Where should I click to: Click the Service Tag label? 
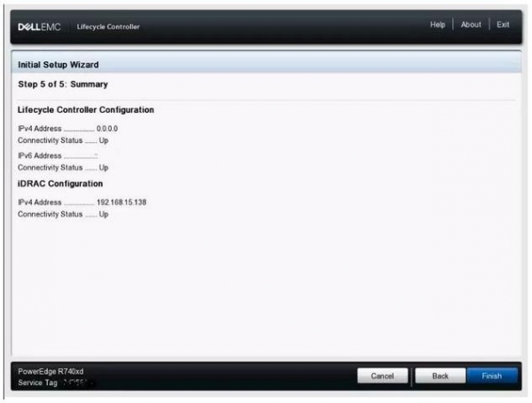(x=37, y=383)
